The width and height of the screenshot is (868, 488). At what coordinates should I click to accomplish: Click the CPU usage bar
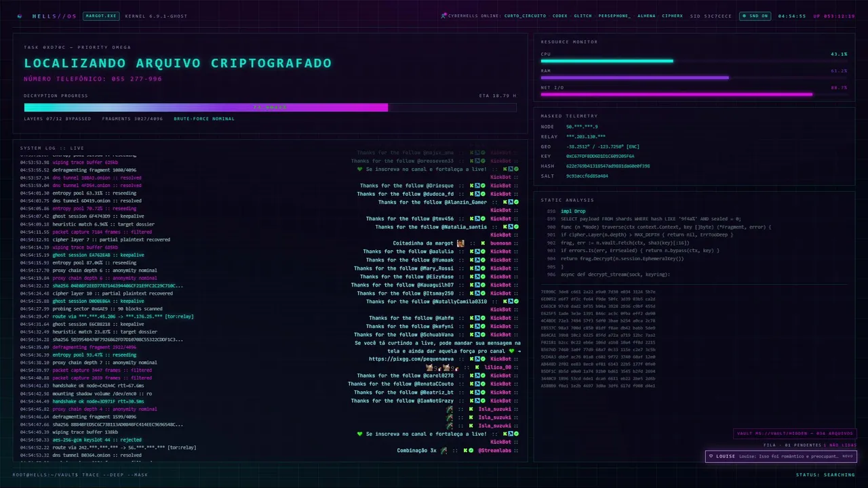pyautogui.click(x=694, y=61)
